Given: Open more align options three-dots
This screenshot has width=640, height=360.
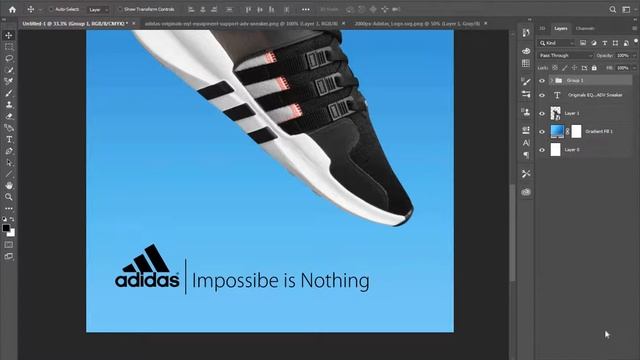Looking at the screenshot, I should point(306,9).
